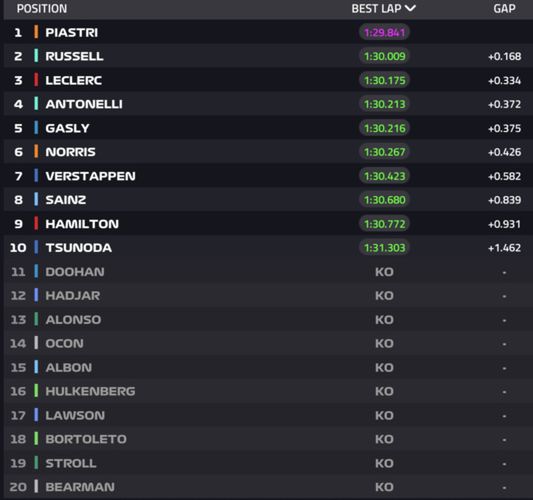The width and height of the screenshot is (533, 500).
Task: Click Antonelli's teal team color bar
Action: pos(36,104)
